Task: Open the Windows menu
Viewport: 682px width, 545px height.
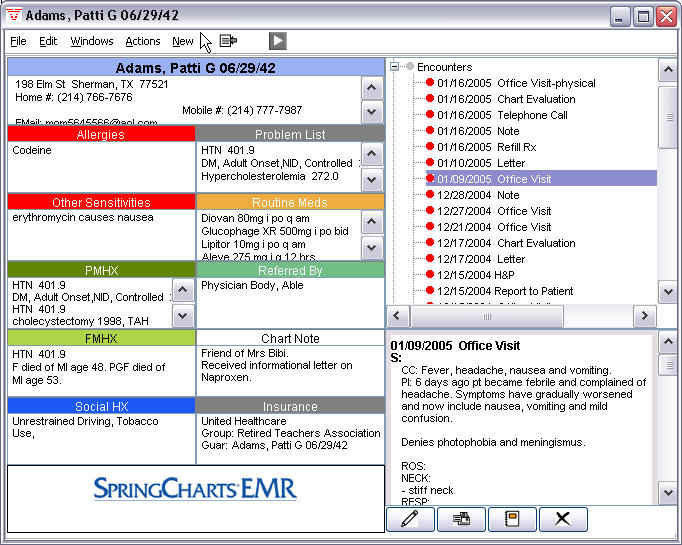Action: click(x=92, y=41)
